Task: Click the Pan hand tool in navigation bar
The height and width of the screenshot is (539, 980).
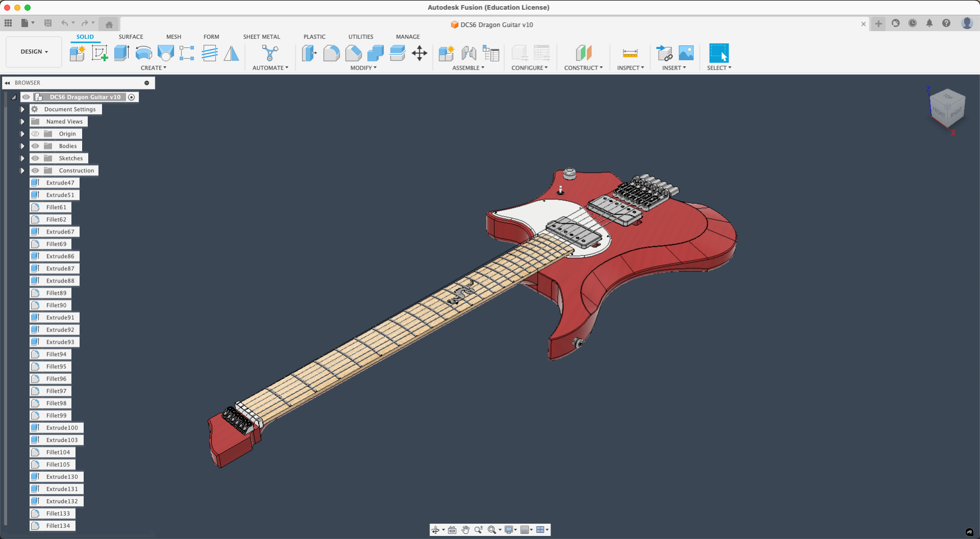Action: pos(465,530)
